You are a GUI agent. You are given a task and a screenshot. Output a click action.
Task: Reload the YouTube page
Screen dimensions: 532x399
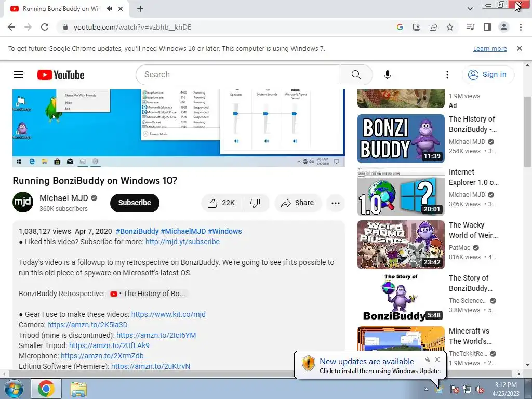click(45, 27)
